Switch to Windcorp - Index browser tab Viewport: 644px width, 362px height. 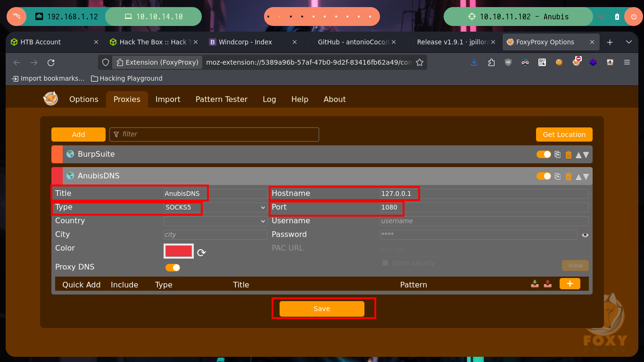253,42
